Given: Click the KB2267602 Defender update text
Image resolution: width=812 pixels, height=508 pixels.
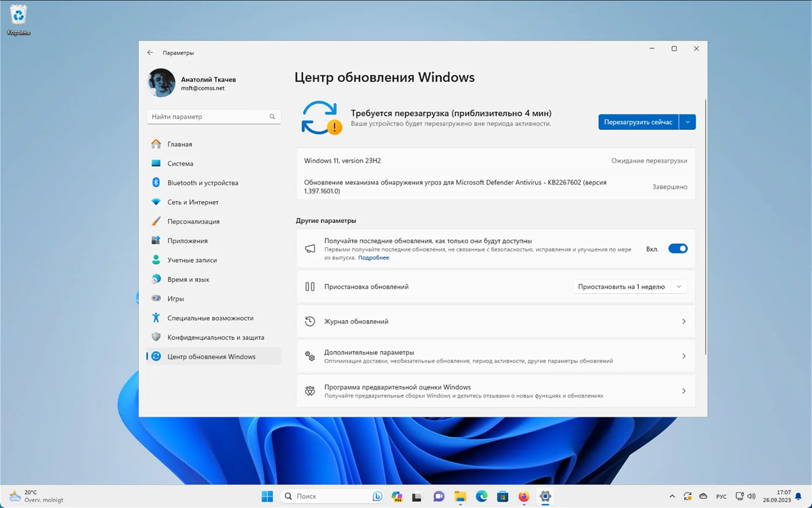Looking at the screenshot, I should pos(455,187).
